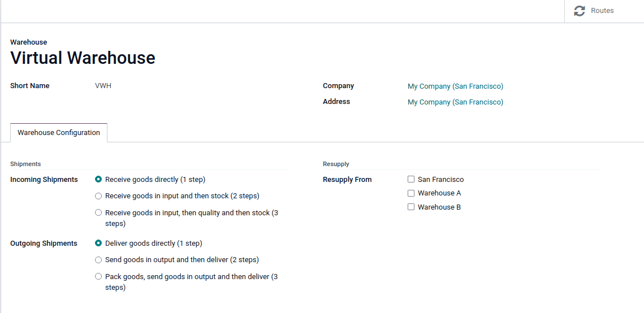Tick the Warehouse B resupply checkbox
The height and width of the screenshot is (313, 644).
[x=411, y=207]
